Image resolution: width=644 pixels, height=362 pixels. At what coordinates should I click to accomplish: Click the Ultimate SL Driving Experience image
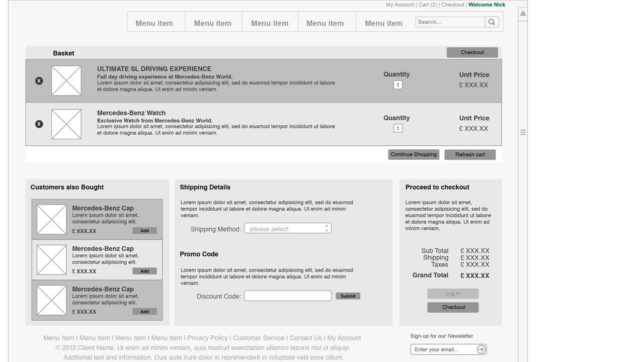[66, 81]
